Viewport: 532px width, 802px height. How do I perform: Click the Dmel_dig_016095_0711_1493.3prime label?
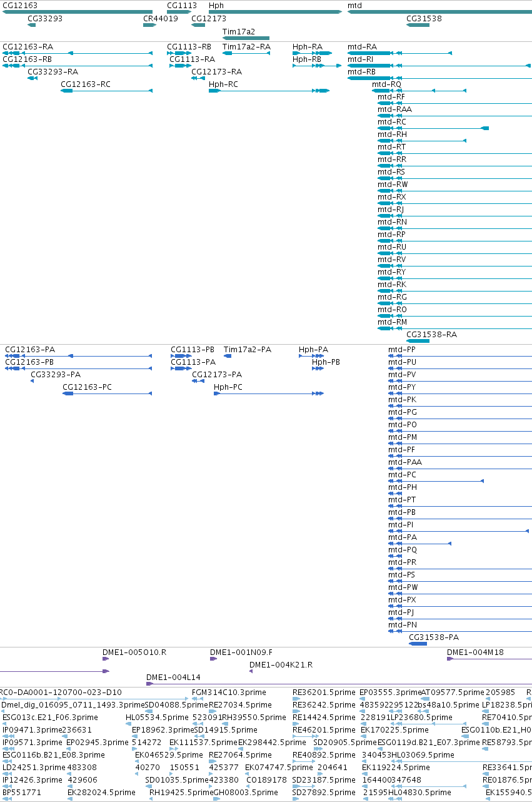click(73, 705)
